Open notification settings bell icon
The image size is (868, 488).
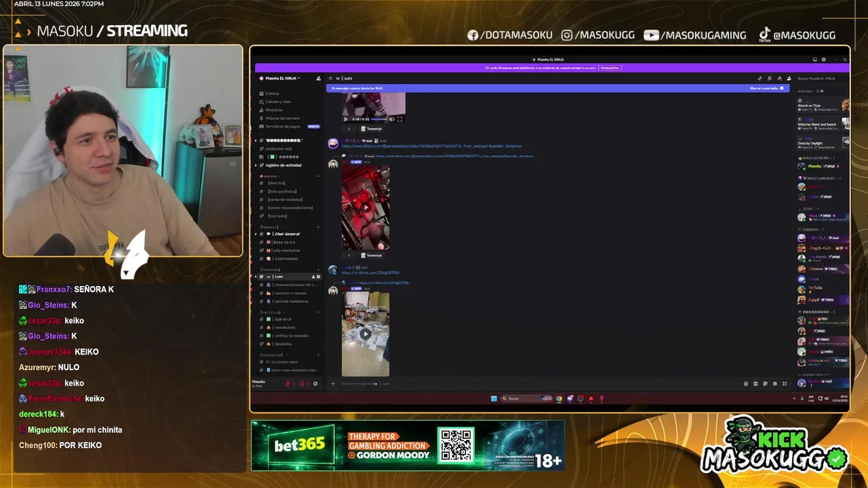tap(769, 78)
